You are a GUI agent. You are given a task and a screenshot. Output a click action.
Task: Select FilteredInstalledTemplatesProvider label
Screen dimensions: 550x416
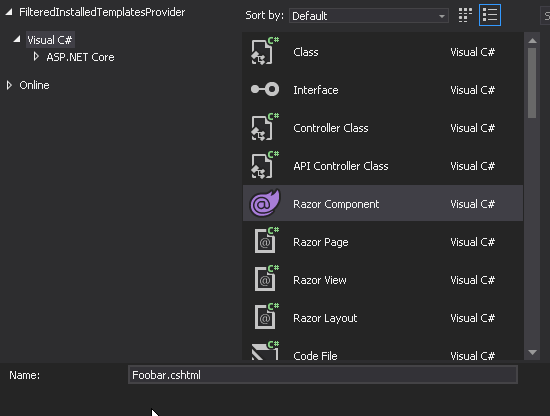point(102,12)
